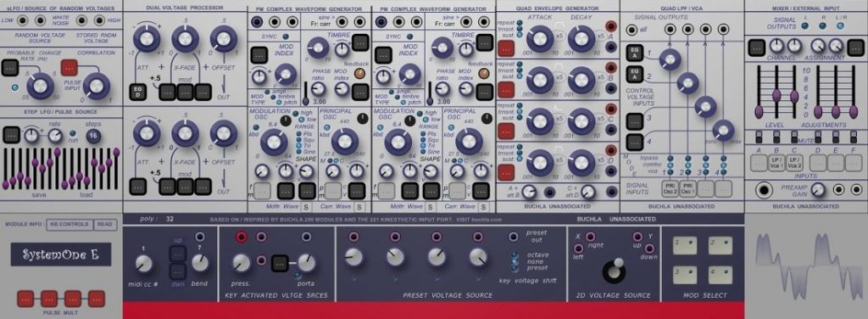Click the press. knob in Key Activated Vltge Srces
The image size is (868, 319).
242,262
